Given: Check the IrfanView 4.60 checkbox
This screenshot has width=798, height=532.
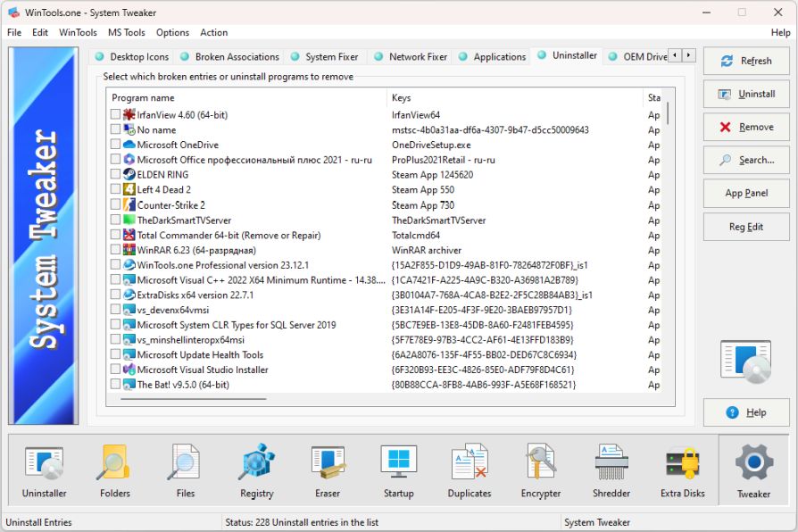Looking at the screenshot, I should [x=115, y=114].
